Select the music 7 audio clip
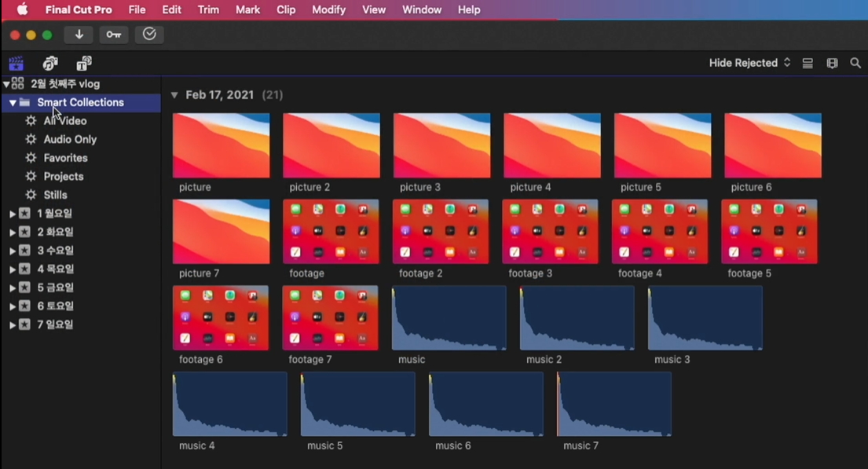The image size is (868, 469). [614, 405]
